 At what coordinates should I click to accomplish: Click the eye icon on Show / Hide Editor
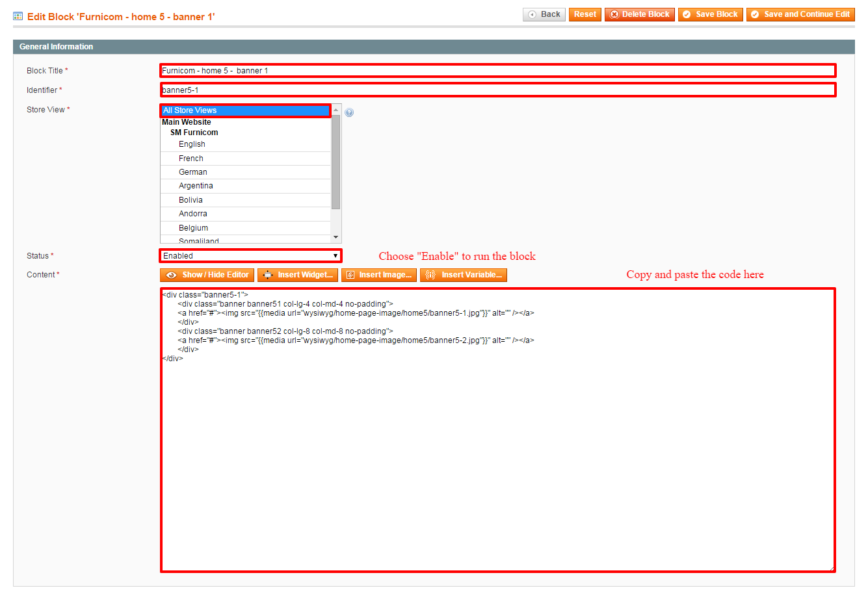(x=172, y=275)
